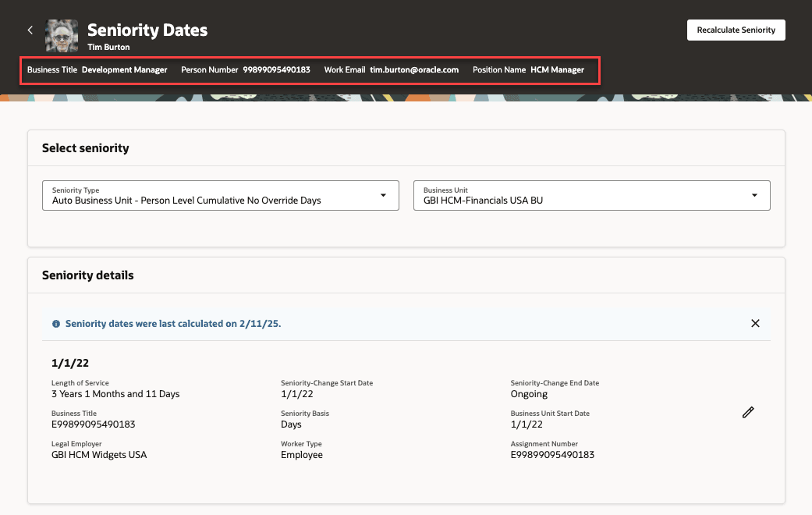The width and height of the screenshot is (812, 515).
Task: Select the E99899095490183 value under Business Title
Action: pyautogui.click(x=94, y=424)
